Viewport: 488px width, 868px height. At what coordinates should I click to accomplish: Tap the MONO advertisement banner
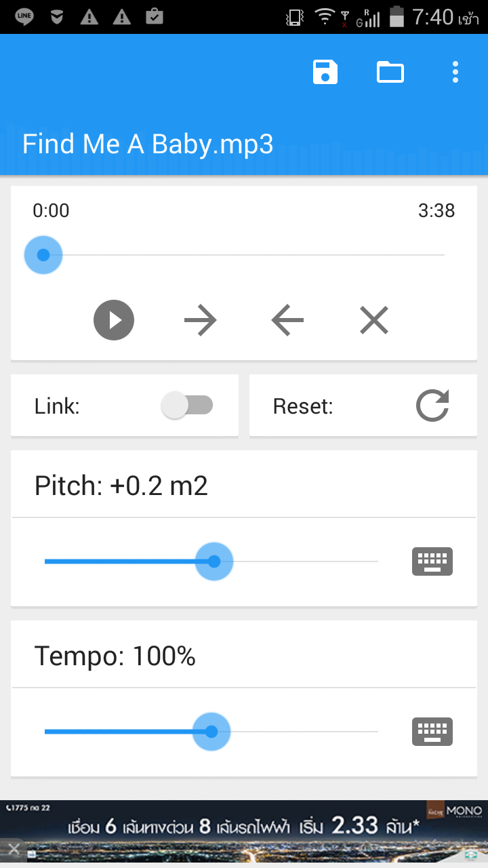[x=244, y=832]
